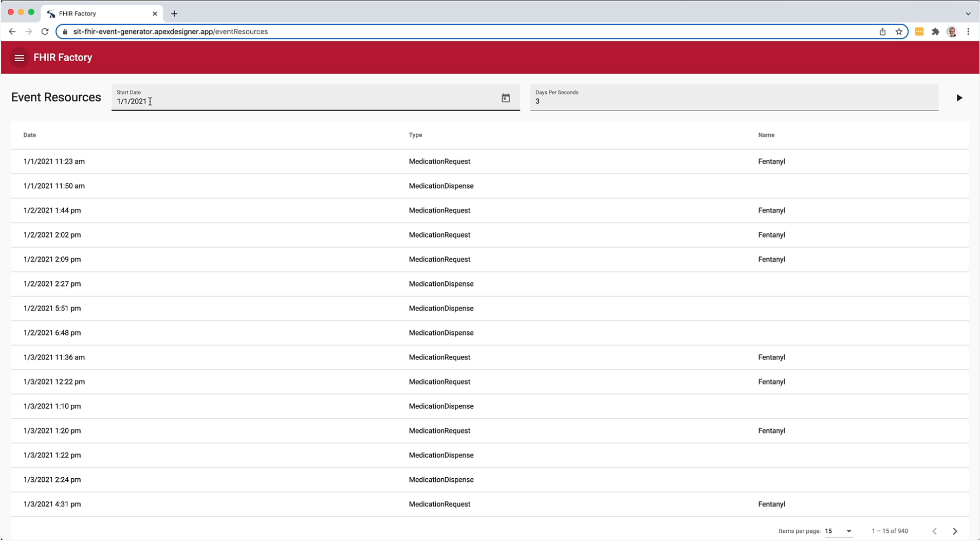Image resolution: width=980 pixels, height=541 pixels.
Task: Select row dated 1/3/2021 4:31 pm
Action: (x=490, y=504)
